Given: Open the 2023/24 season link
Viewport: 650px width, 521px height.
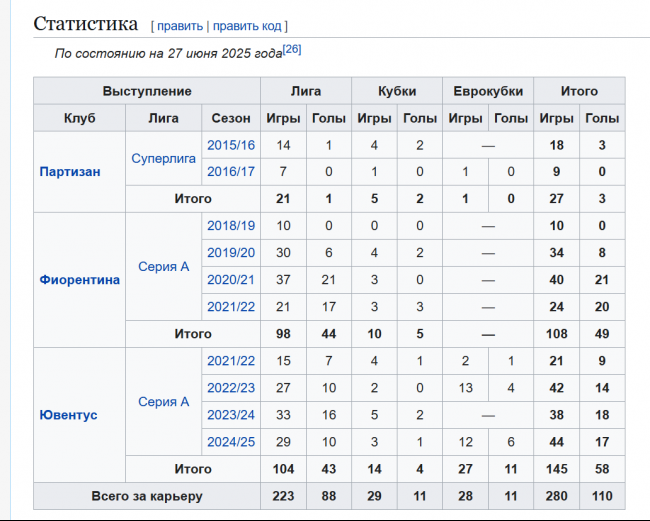Looking at the screenshot, I should tap(231, 415).
